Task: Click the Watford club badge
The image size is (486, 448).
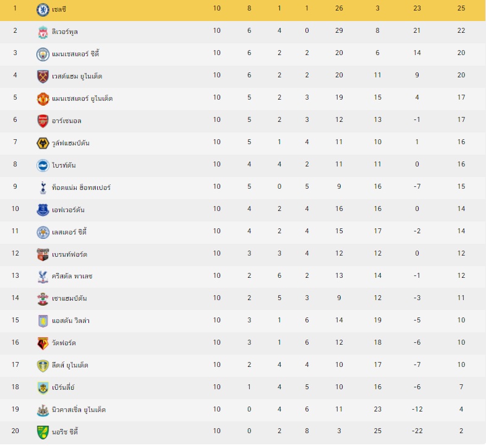Action: pos(43,343)
